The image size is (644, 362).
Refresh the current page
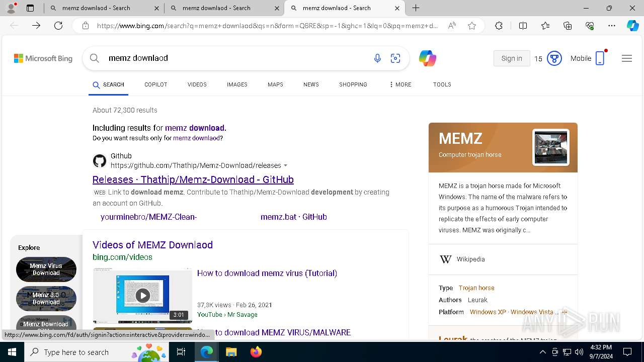[58, 26]
